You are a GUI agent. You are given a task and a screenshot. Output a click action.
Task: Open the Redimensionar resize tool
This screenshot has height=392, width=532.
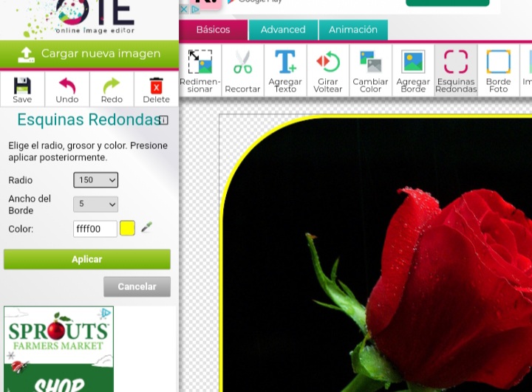click(x=199, y=70)
